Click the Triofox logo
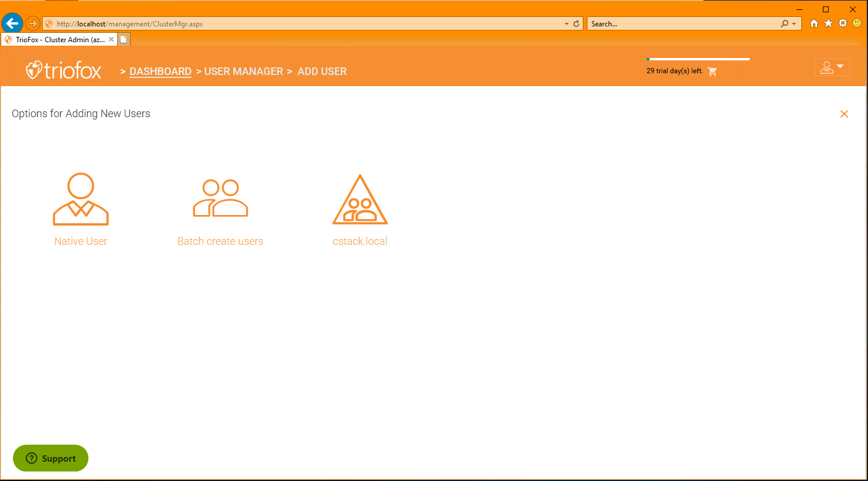 [63, 70]
